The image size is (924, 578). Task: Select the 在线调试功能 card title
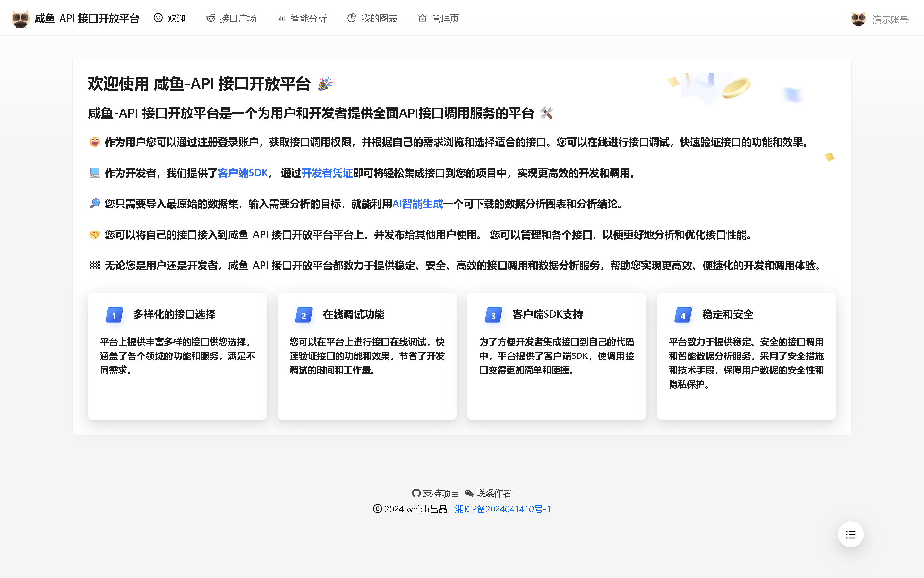(354, 314)
